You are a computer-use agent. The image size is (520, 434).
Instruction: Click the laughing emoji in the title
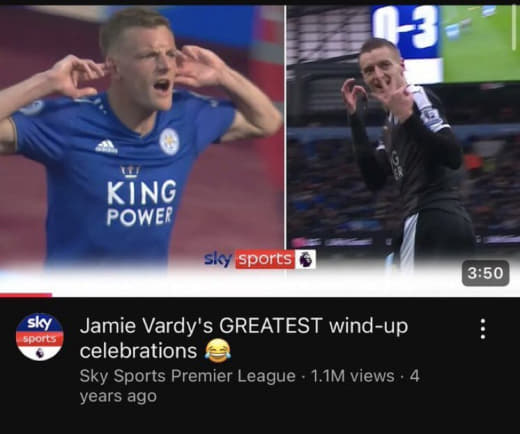pyautogui.click(x=218, y=351)
